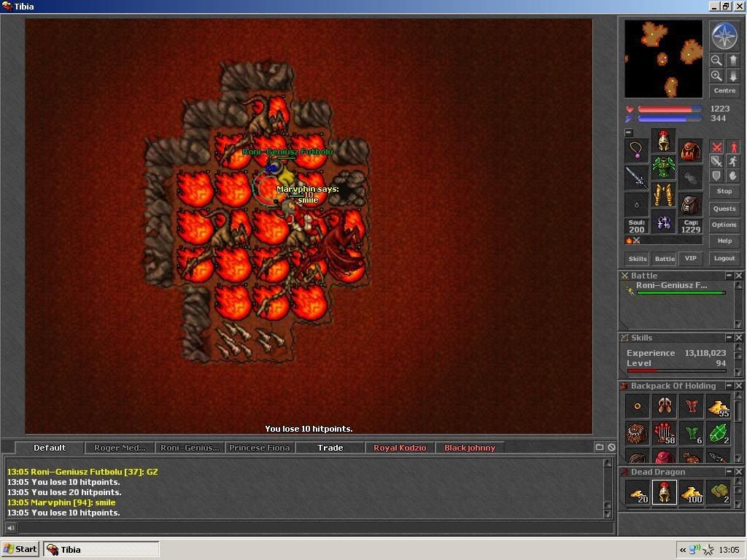This screenshot has height=560, width=747.
Task: Click the Logout button
Action: (x=724, y=259)
